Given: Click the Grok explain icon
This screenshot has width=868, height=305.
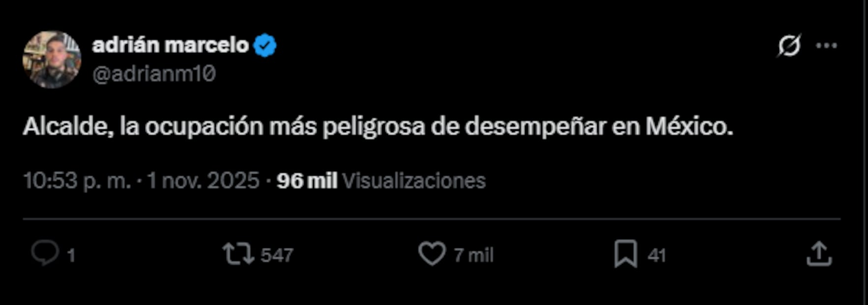Looking at the screenshot, I should [x=789, y=46].
